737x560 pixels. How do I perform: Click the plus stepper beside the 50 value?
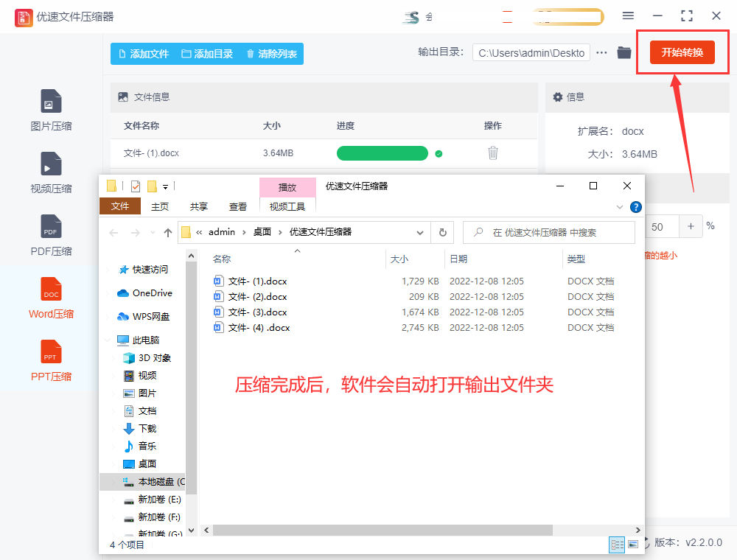[x=691, y=226]
